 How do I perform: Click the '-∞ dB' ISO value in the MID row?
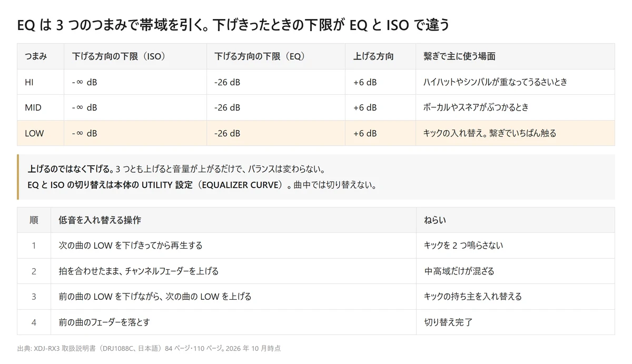(x=135, y=107)
